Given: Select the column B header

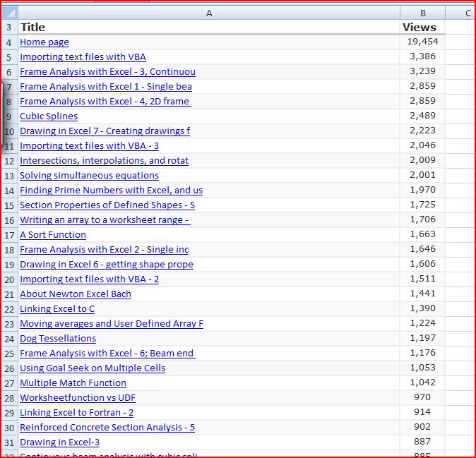Looking at the screenshot, I should pos(422,13).
